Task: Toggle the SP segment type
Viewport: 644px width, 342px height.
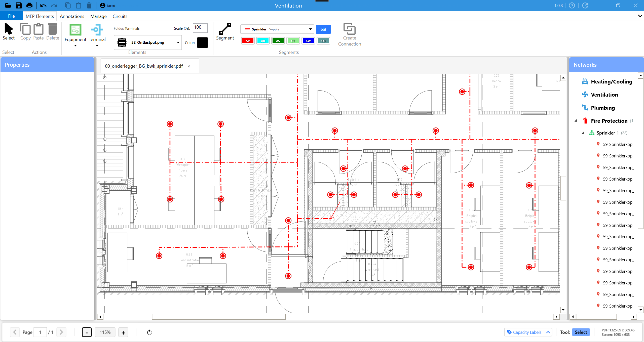Action: pyautogui.click(x=248, y=41)
